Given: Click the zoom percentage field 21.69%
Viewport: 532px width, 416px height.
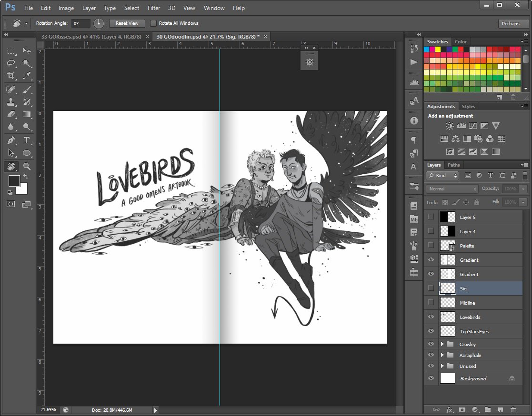Looking at the screenshot, I should (x=49, y=409).
